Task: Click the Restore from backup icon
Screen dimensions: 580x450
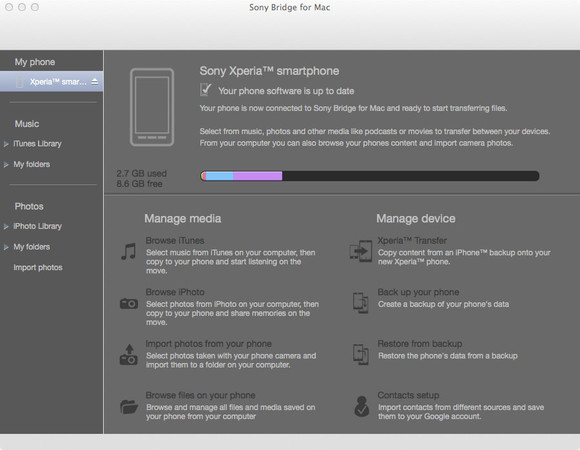Action: point(361,354)
